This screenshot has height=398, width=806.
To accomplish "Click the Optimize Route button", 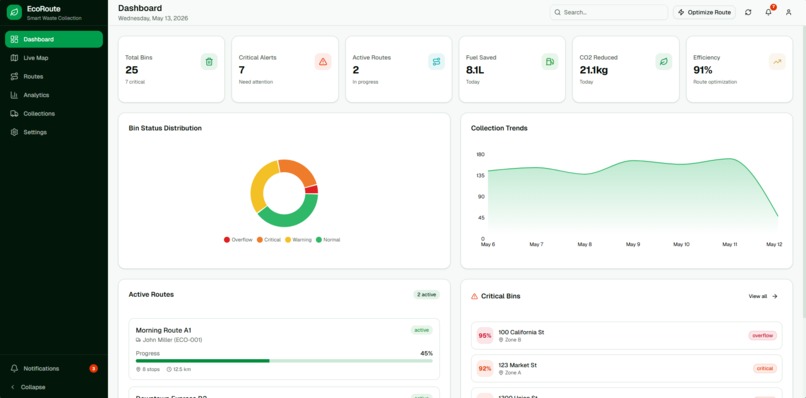I will (x=704, y=12).
